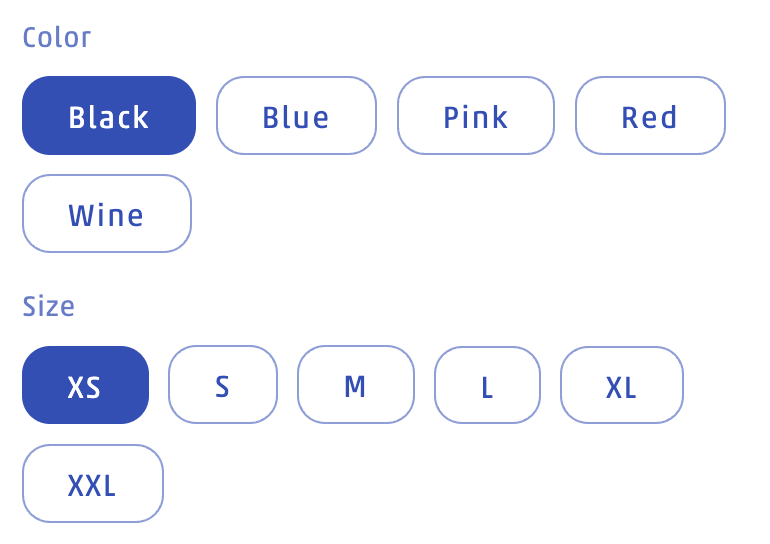Select the Black color option
Image resolution: width=770 pixels, height=544 pixels.
point(109,116)
